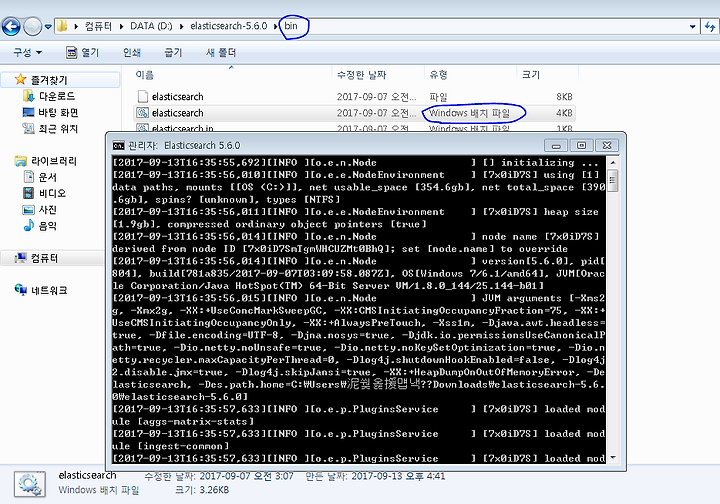Click the console scrollbar down arrow
This screenshot has height=504, width=720.
click(x=613, y=458)
